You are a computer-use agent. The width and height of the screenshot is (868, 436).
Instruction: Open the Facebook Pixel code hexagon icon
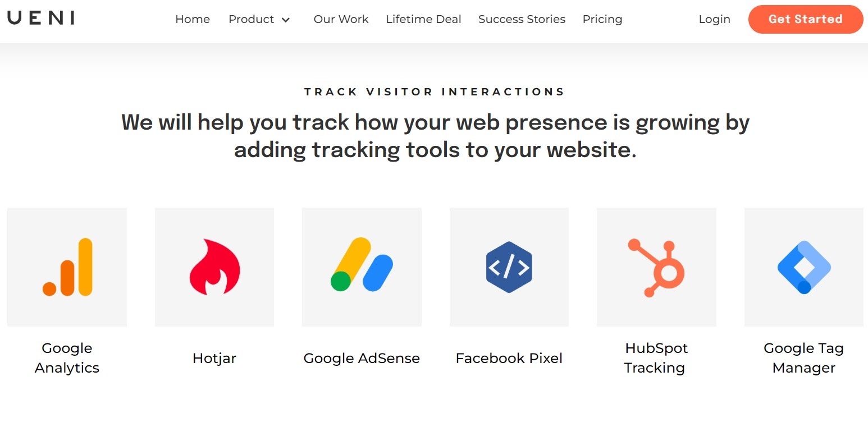coord(509,268)
